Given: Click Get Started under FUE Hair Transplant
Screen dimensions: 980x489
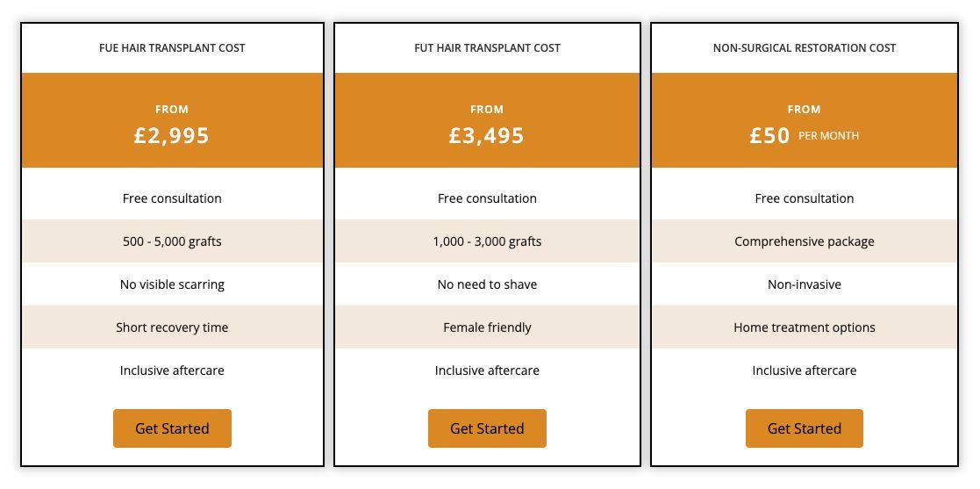Looking at the screenshot, I should [x=172, y=428].
